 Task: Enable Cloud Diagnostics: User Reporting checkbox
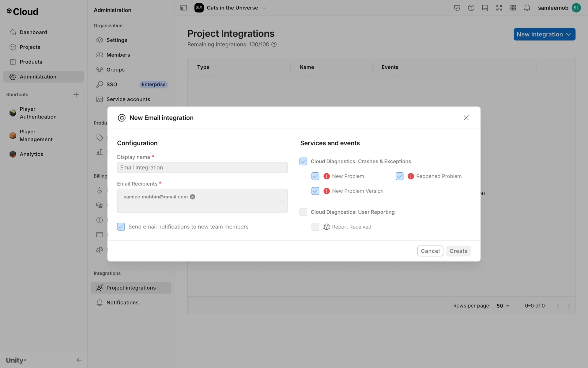303,212
